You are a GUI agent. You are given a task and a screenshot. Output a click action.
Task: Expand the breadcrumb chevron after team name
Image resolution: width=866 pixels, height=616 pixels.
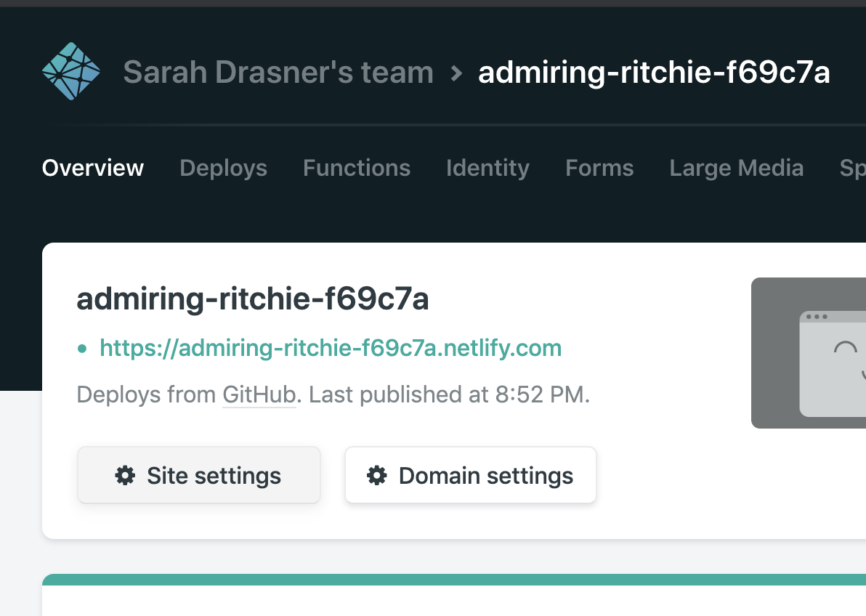[456, 73]
